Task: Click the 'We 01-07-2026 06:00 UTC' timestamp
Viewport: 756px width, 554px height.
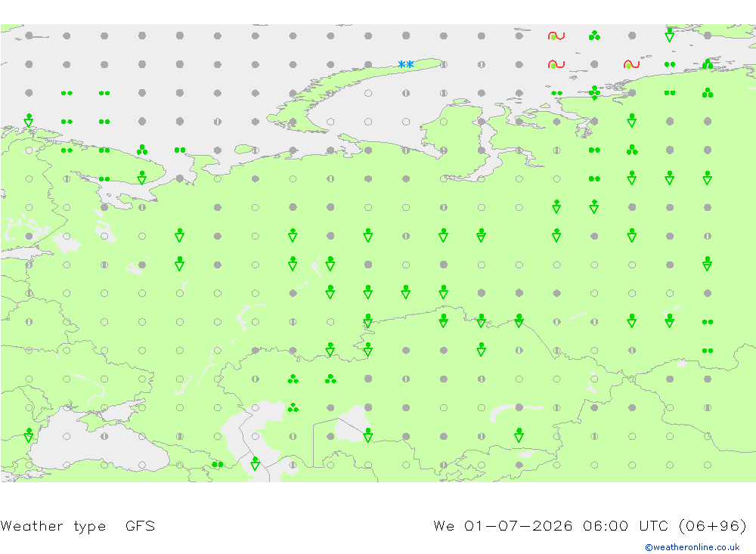Action: click(550, 525)
